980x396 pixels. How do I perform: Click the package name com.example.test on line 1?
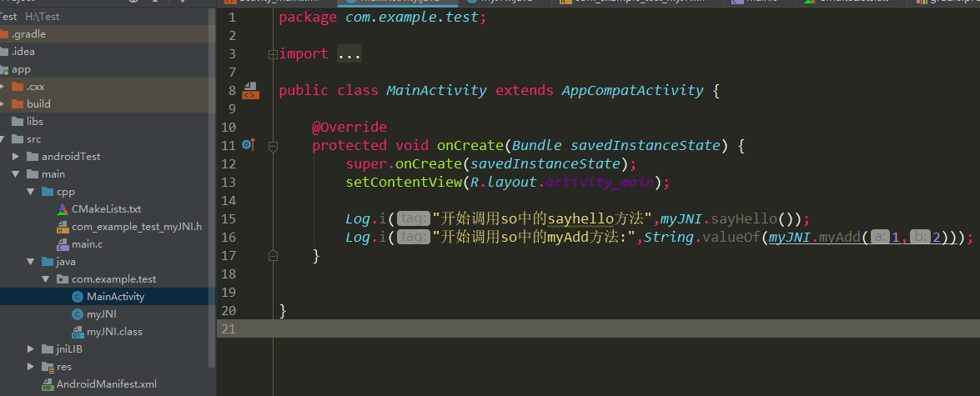tap(412, 18)
